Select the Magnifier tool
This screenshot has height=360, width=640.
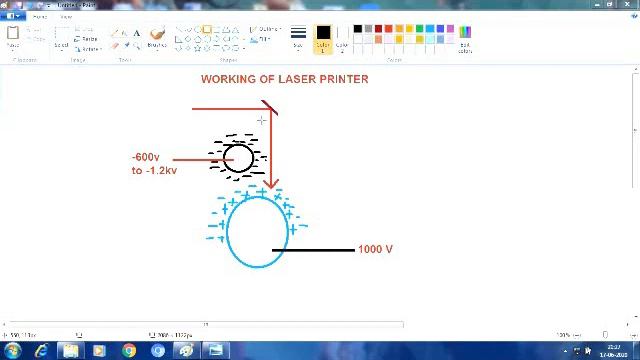[137, 45]
